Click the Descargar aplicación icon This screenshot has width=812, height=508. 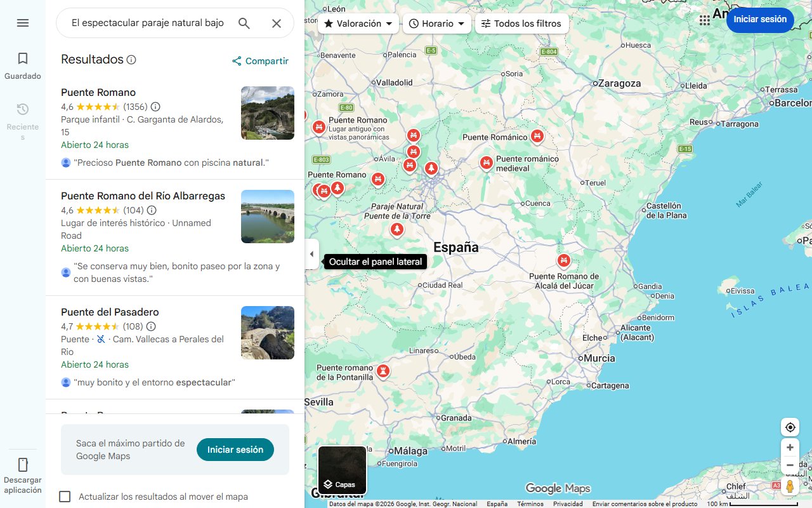23,465
